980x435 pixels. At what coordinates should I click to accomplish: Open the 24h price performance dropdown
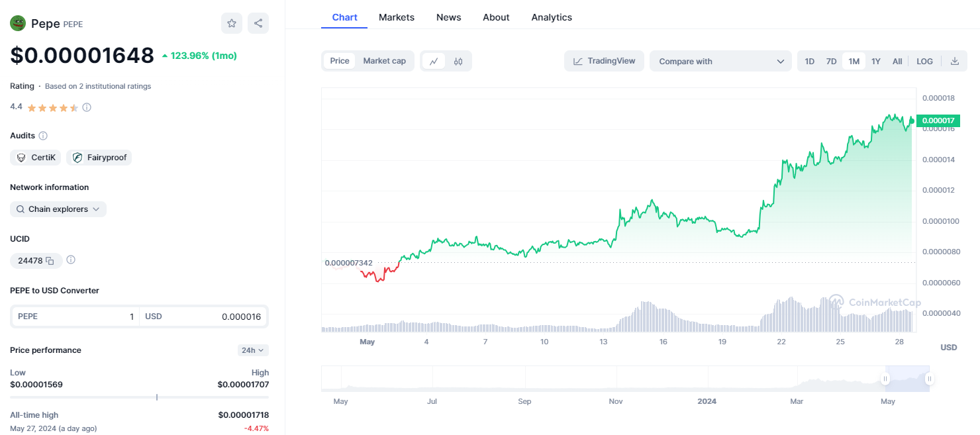click(253, 350)
